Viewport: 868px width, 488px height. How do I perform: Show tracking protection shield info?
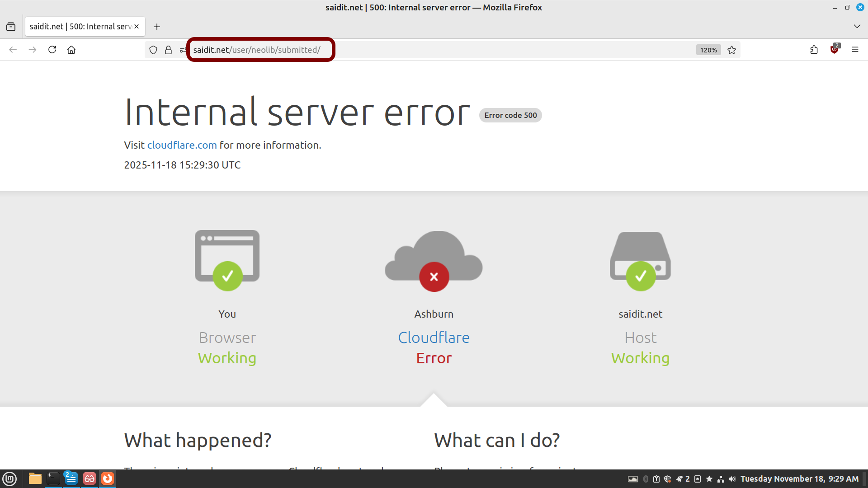pos(153,50)
